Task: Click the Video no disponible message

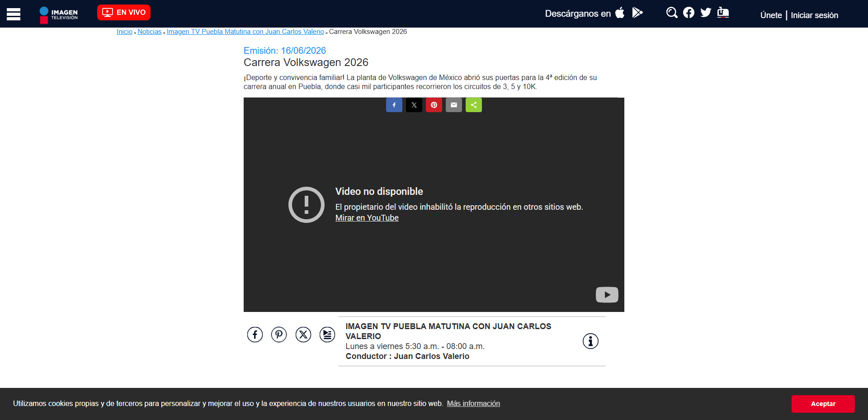Action: point(379,191)
